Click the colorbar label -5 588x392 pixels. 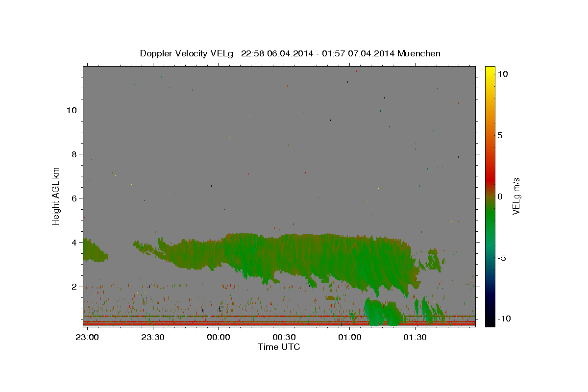click(502, 258)
